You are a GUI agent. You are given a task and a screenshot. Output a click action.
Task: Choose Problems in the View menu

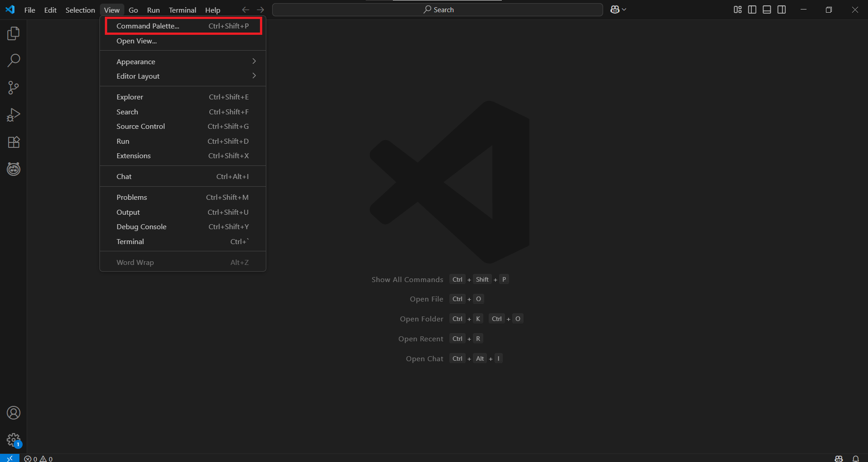point(183,197)
